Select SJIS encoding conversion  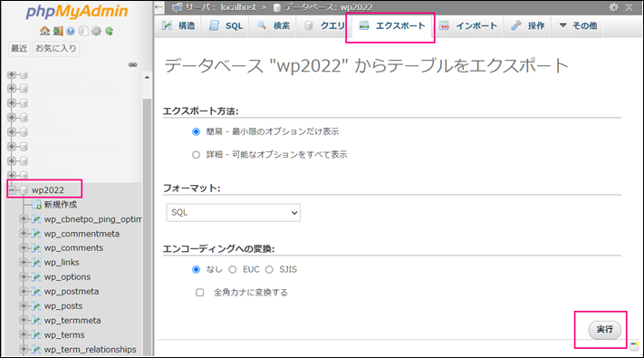(x=269, y=269)
